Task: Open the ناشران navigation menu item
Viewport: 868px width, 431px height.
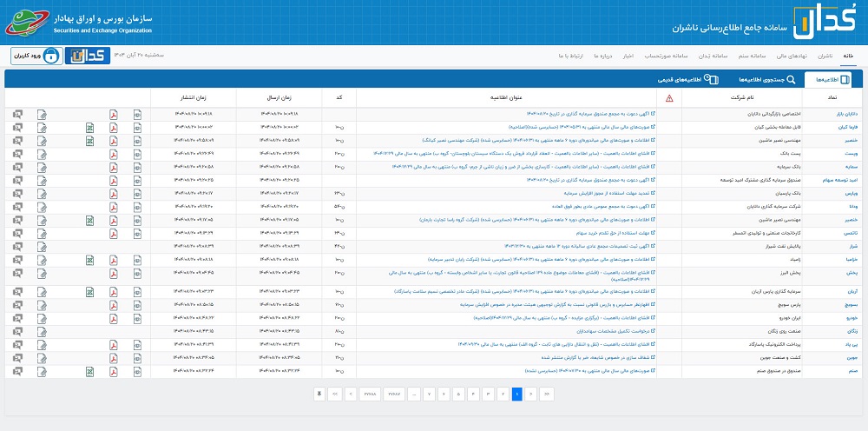Action: (x=825, y=56)
